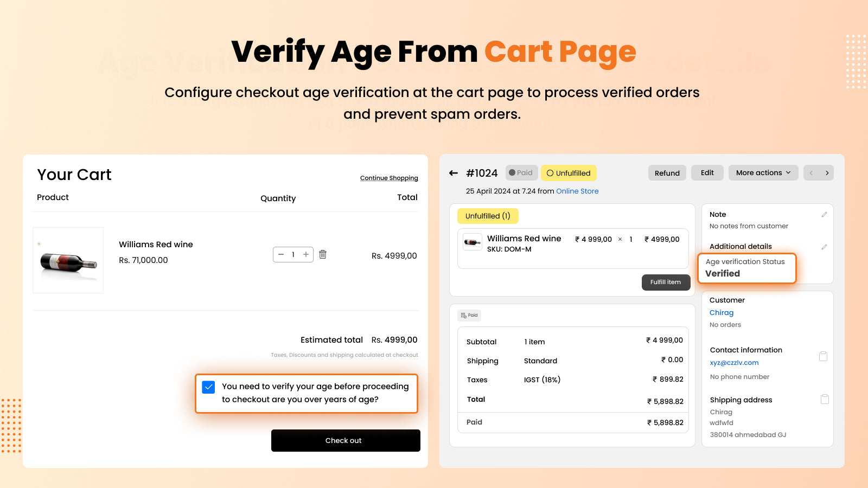Edit Additional details via pencil icon
The width and height of the screenshot is (868, 488).
click(824, 247)
